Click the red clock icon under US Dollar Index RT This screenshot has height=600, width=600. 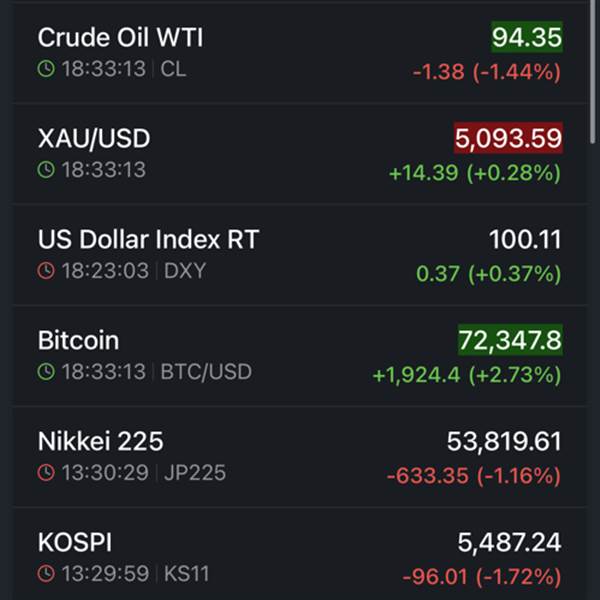coord(46,271)
